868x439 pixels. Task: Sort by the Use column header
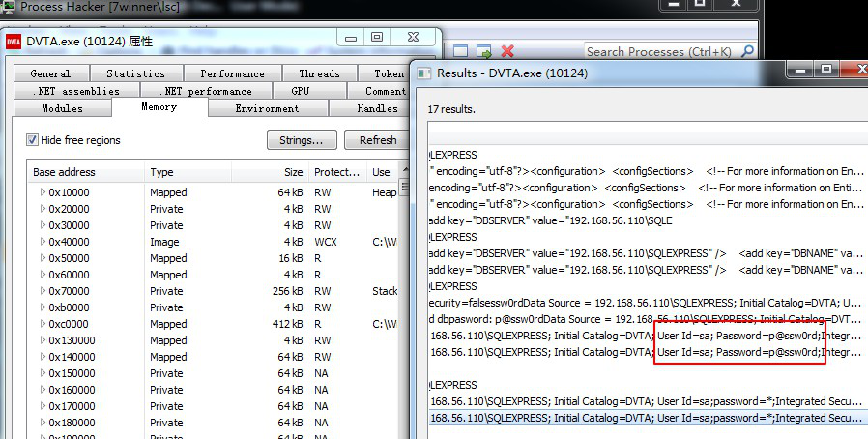pyautogui.click(x=383, y=172)
